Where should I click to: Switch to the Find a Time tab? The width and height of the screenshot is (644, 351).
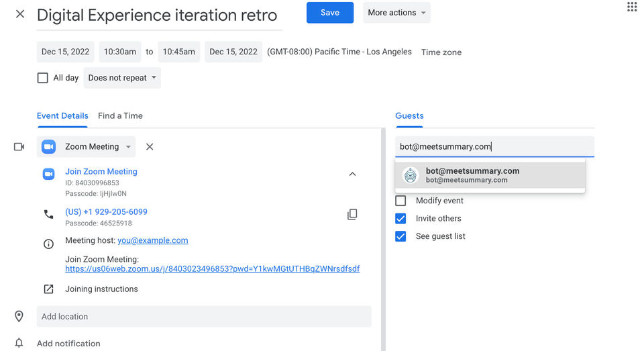(x=120, y=116)
